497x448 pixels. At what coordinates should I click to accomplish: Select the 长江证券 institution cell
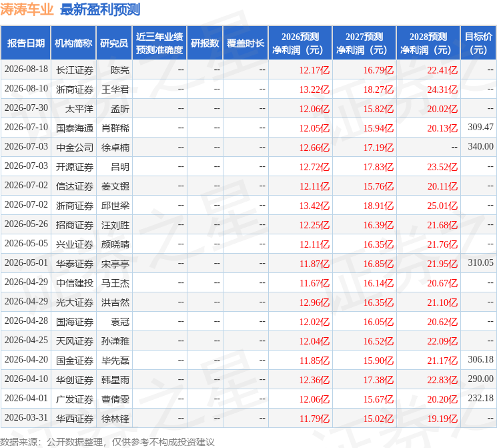[x=75, y=70]
